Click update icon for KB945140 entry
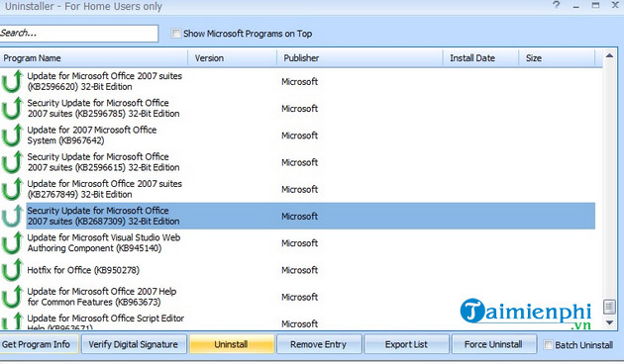The height and width of the screenshot is (364, 624). [12, 243]
